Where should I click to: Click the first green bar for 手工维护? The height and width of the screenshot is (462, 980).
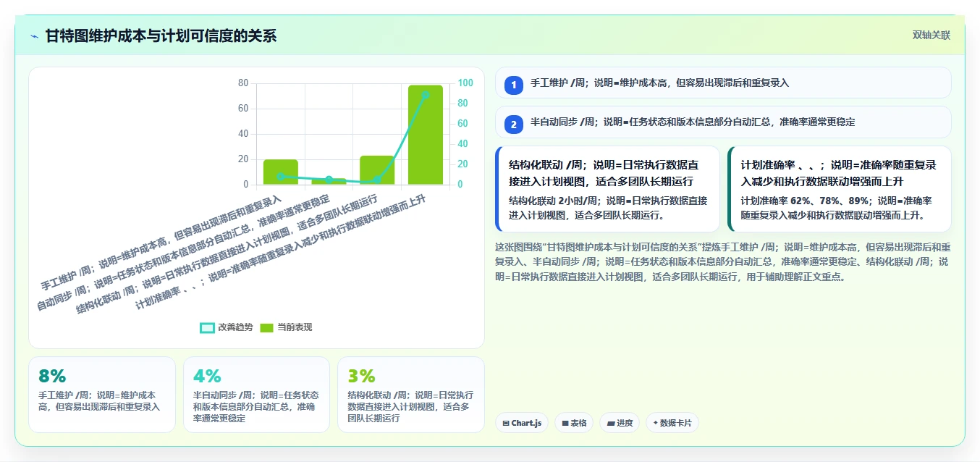281,172
